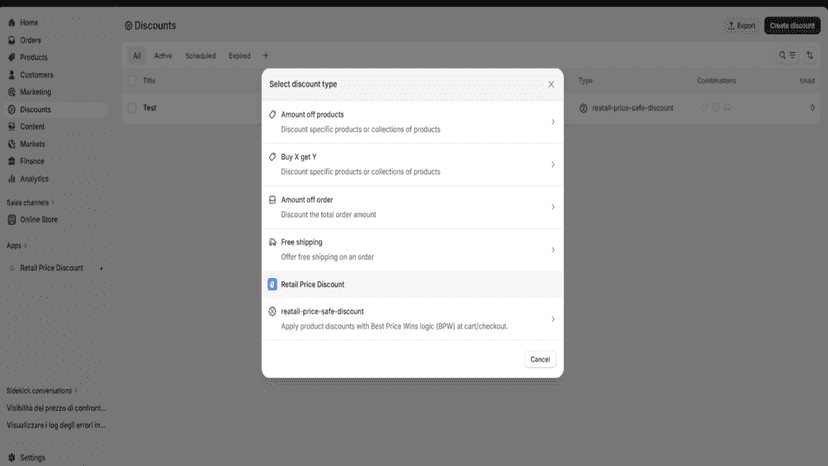Toggle the select-all checkbox in table header

coord(132,80)
